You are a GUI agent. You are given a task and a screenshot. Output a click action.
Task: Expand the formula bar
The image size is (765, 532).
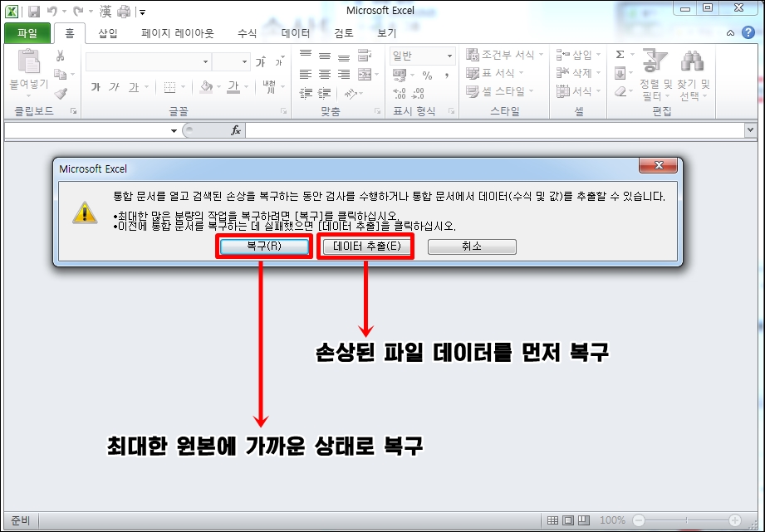click(x=750, y=130)
